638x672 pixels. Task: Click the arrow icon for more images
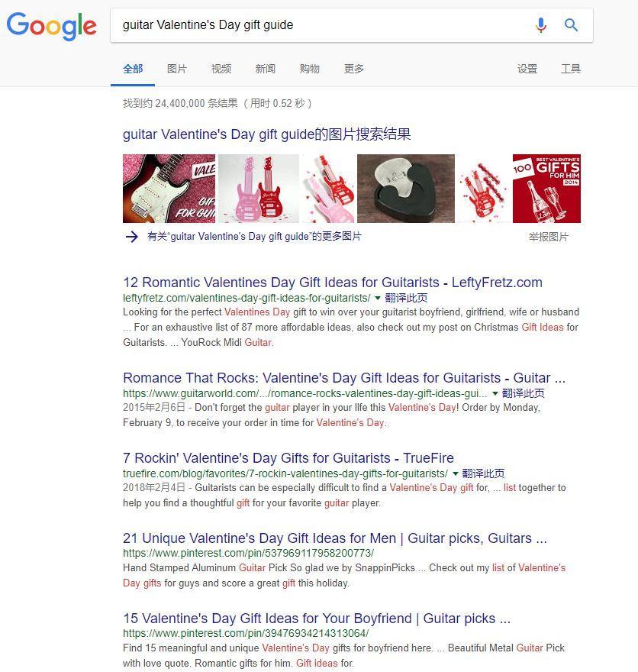point(132,237)
